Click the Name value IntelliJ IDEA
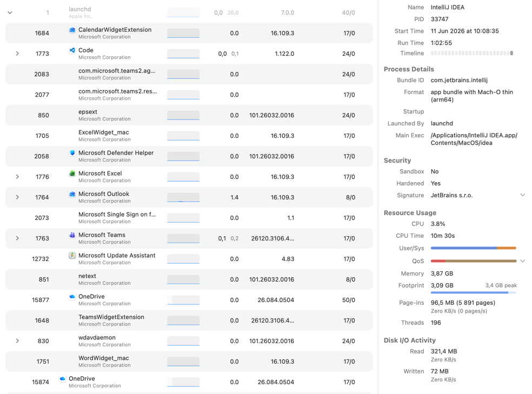 [448, 8]
